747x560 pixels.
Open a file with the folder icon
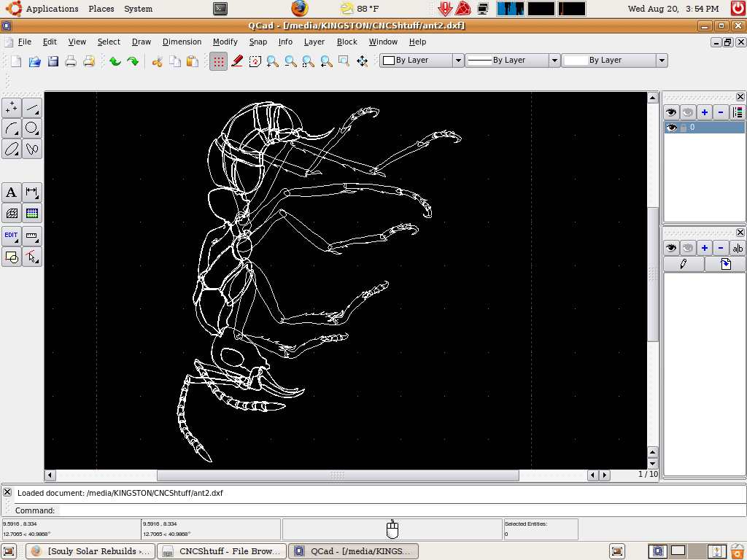coord(35,61)
